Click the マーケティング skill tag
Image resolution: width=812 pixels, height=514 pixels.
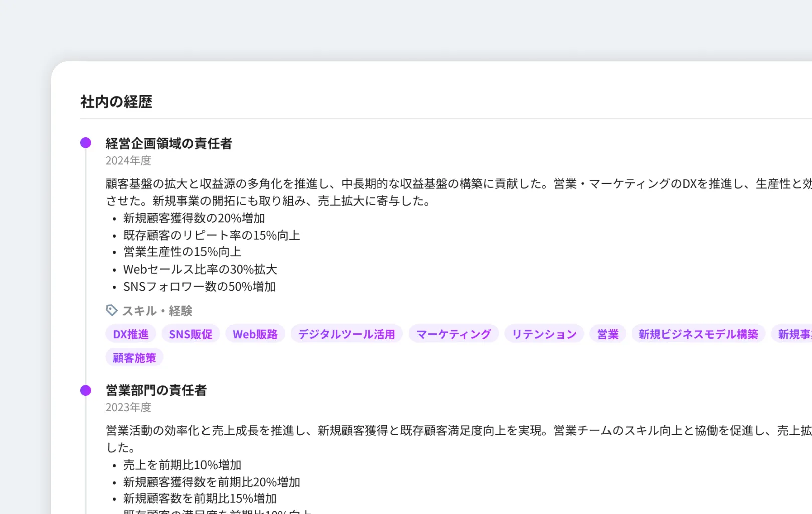pyautogui.click(x=453, y=334)
